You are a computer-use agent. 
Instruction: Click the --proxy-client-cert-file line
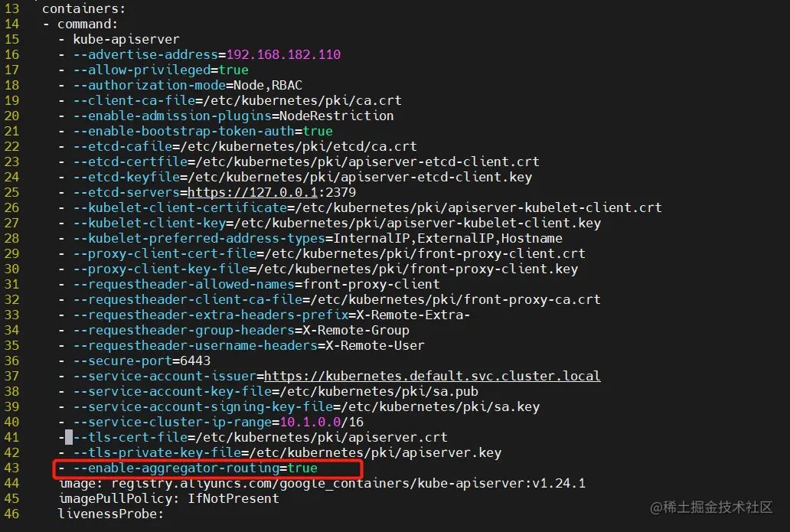tap(322, 253)
